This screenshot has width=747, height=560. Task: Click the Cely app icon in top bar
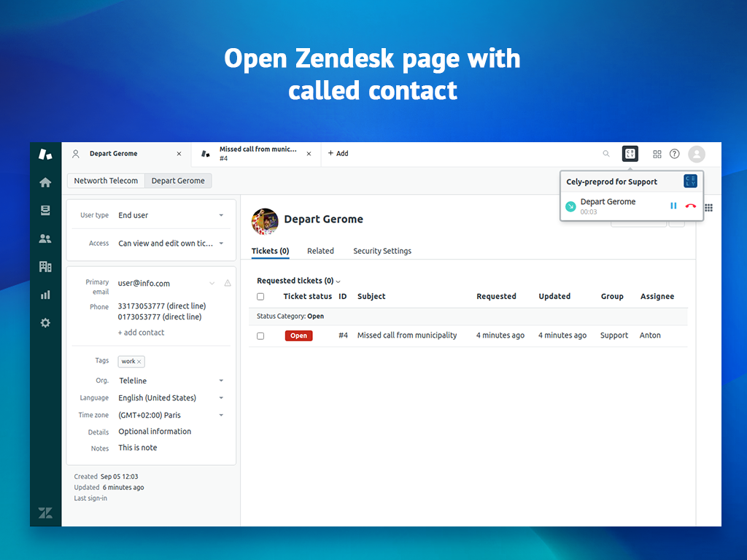(x=630, y=154)
